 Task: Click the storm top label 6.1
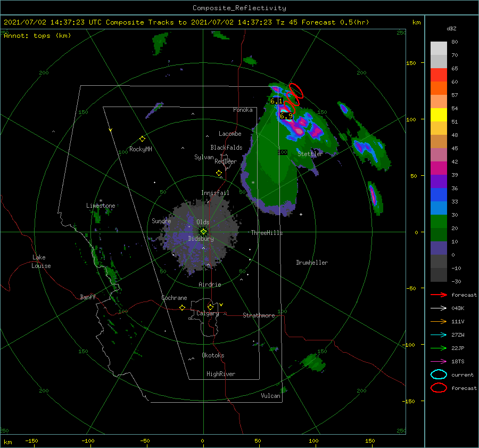(276, 101)
